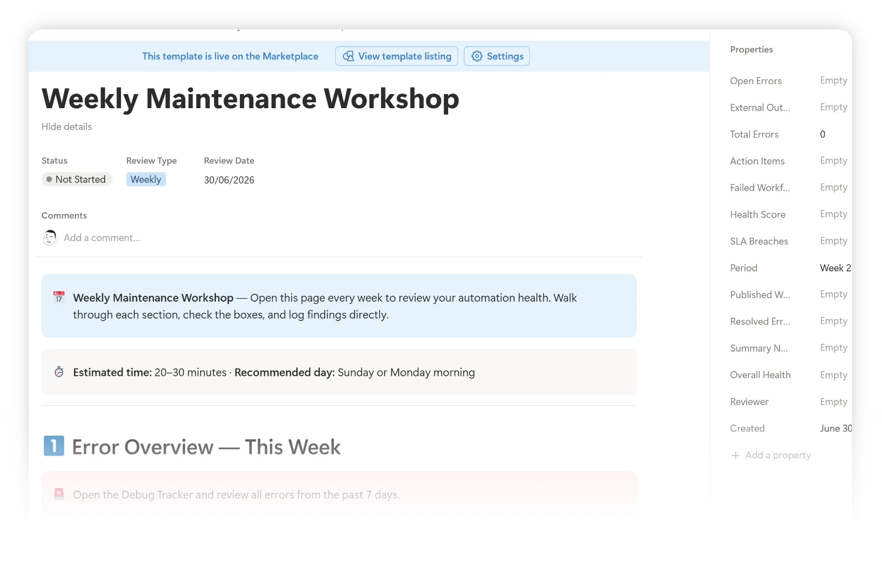Click the Error Overview heading text
Screen dimensions: 882x588
[206, 447]
